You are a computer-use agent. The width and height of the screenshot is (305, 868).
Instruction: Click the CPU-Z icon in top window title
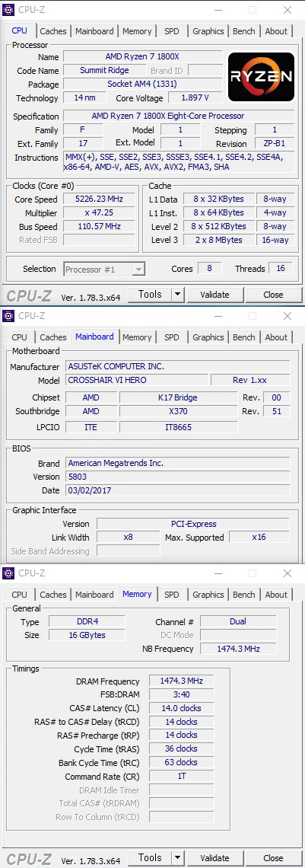[8, 9]
